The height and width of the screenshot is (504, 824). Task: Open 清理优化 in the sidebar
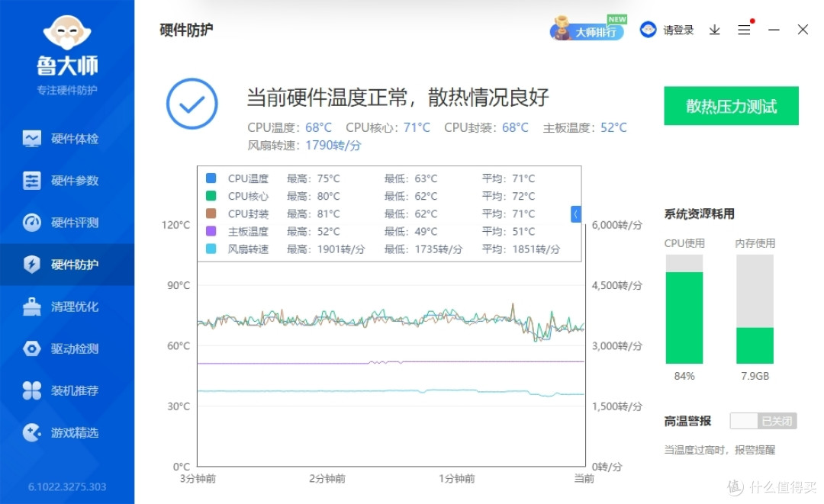pyautogui.click(x=67, y=307)
